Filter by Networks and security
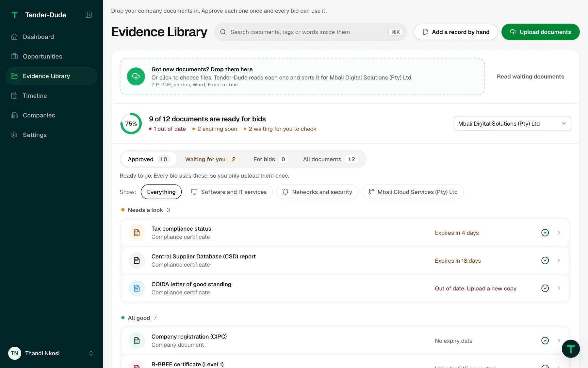Image resolution: width=588 pixels, height=368 pixels. click(x=317, y=192)
